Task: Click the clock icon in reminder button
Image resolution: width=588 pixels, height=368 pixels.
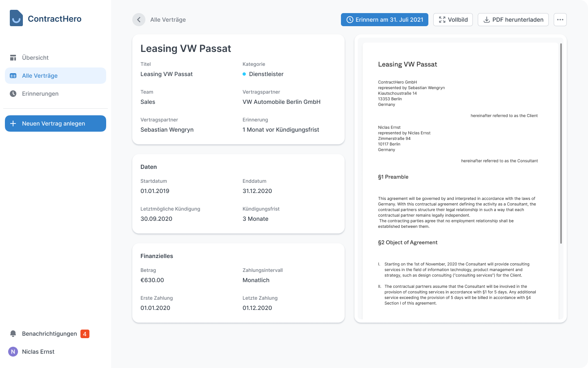Action: [x=350, y=20]
